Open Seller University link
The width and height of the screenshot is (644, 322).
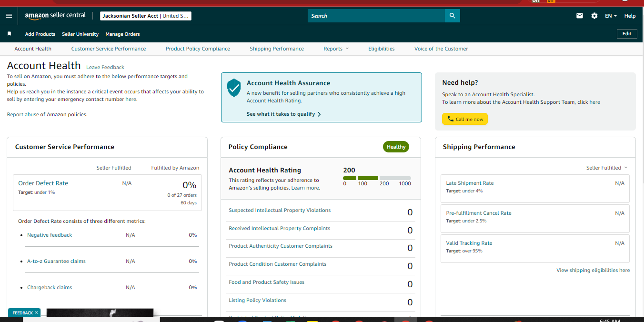[80, 34]
